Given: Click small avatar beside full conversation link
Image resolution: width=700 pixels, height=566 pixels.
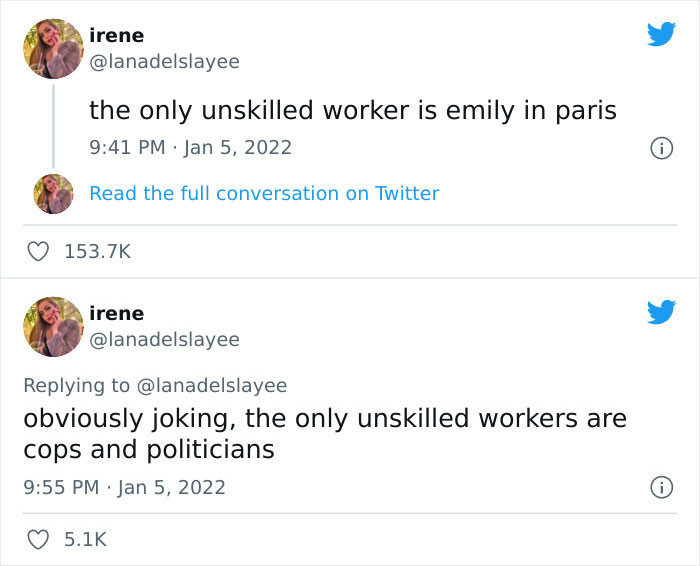Looking at the screenshot, I should click(x=53, y=194).
